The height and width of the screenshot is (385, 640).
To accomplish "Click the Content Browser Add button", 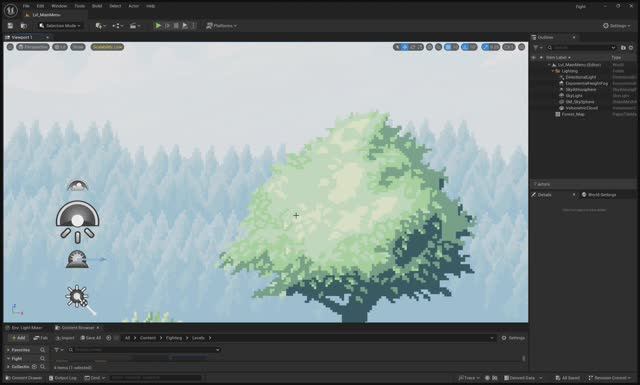I will click(x=18, y=338).
